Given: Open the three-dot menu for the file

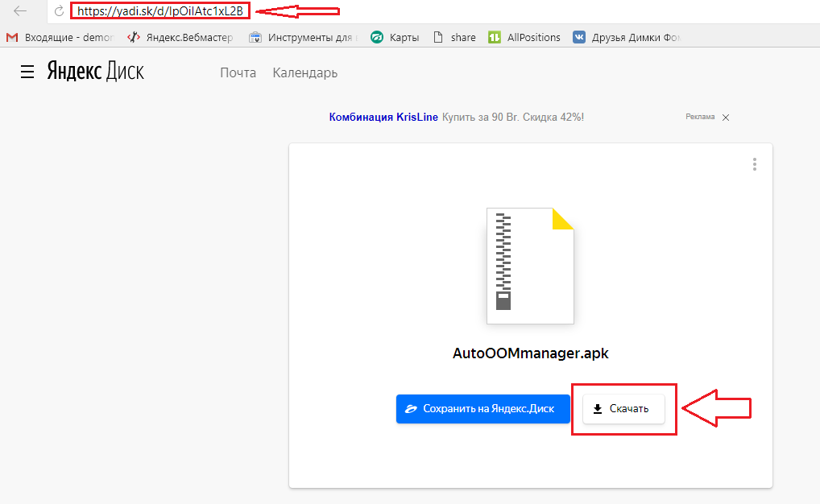Looking at the screenshot, I should tap(754, 164).
